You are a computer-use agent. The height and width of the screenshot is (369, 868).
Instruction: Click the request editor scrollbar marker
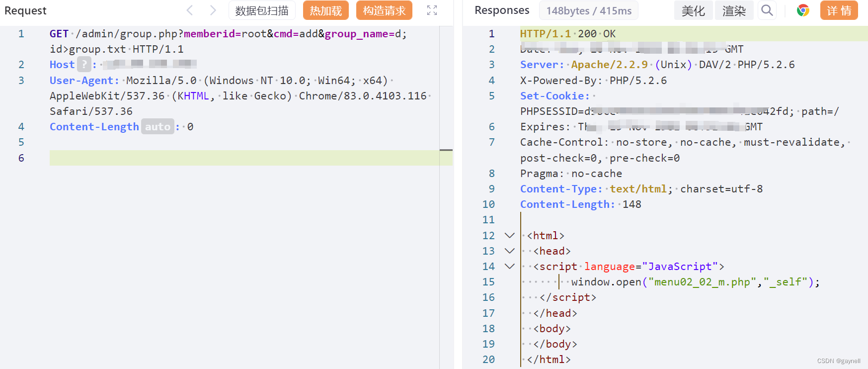(x=446, y=150)
